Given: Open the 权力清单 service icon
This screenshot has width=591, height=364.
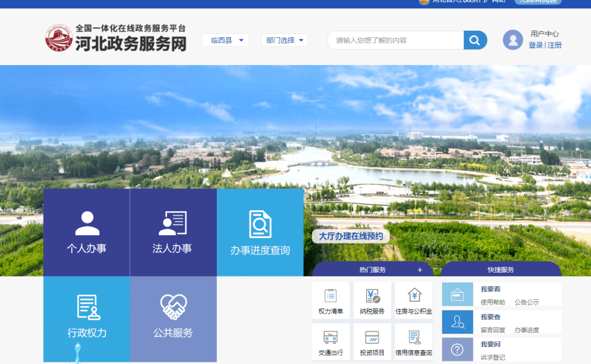Looking at the screenshot, I should coord(331,301).
